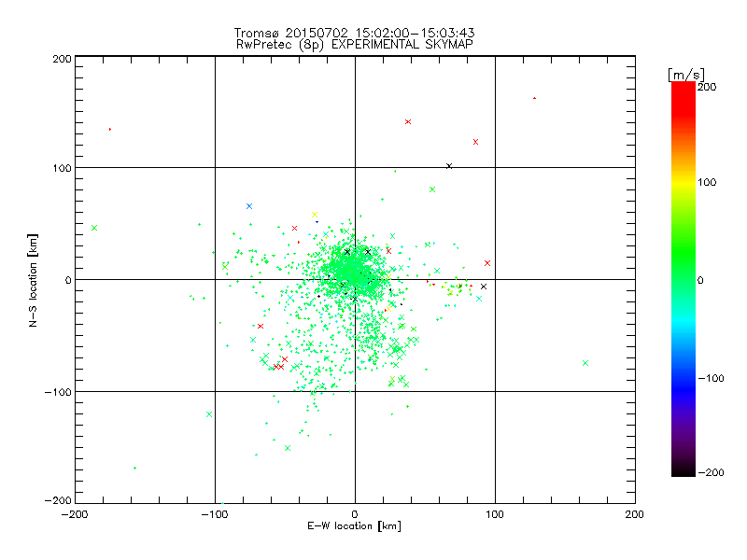Click the E-W axis '-200' tick label
The image size is (747, 560).
[75, 514]
